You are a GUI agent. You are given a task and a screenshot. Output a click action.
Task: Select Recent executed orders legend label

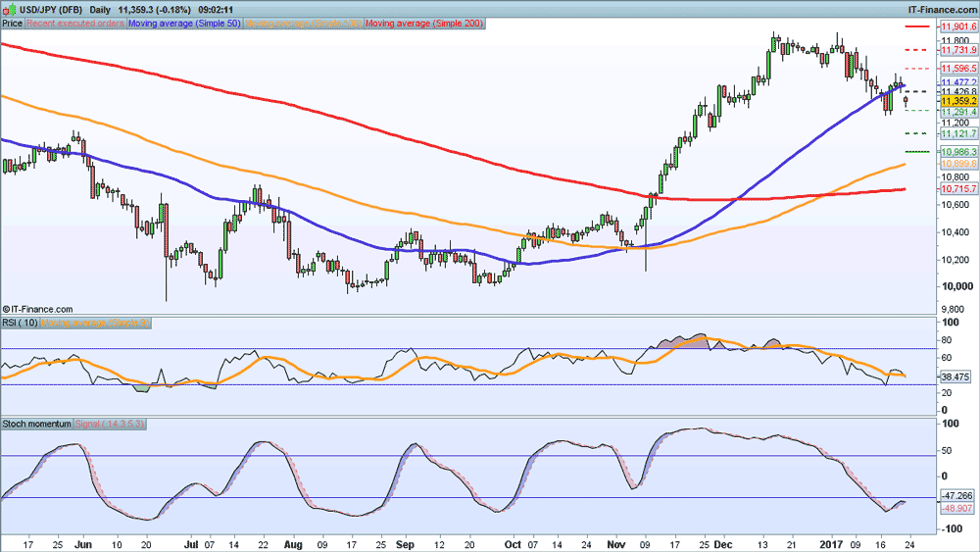coord(75,24)
